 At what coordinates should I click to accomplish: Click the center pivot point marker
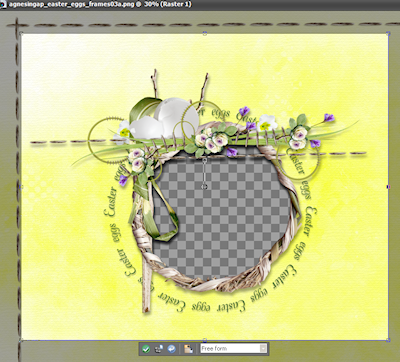pos(205,187)
